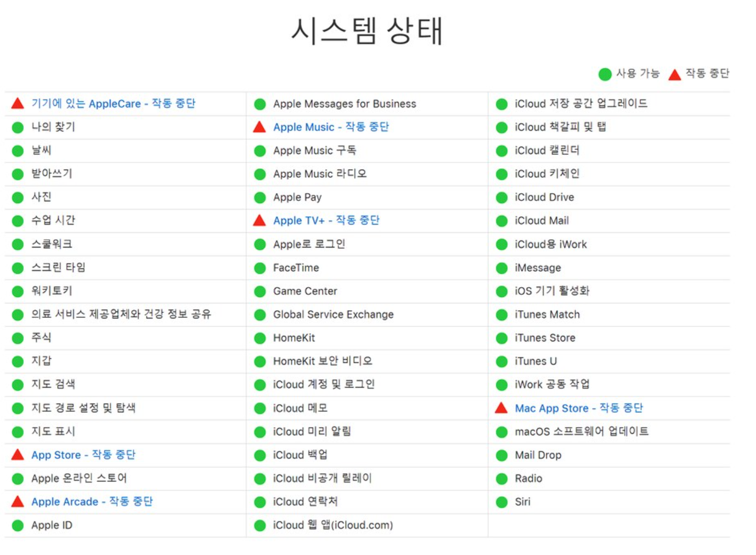
Task: Click the iOS 기기 활성화 text
Action: (x=552, y=290)
